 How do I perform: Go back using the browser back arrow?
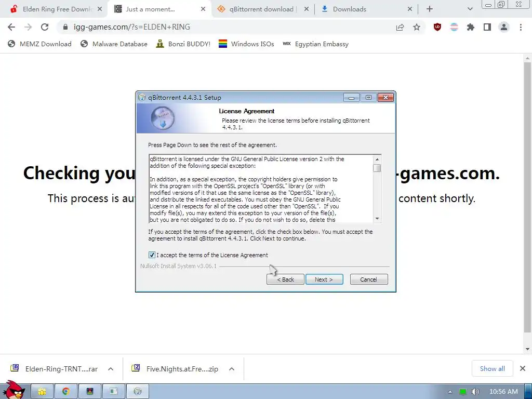tap(11, 27)
